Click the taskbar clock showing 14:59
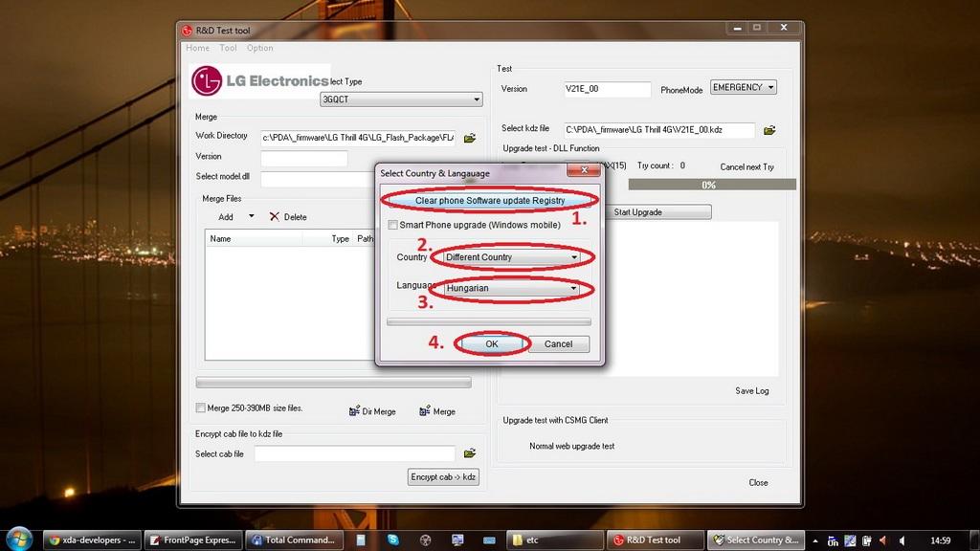This screenshot has width=980, height=551. pos(941,540)
